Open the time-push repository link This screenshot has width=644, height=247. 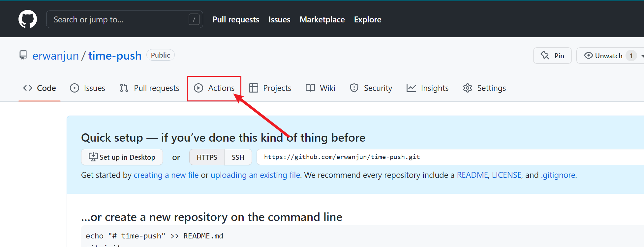click(x=115, y=56)
